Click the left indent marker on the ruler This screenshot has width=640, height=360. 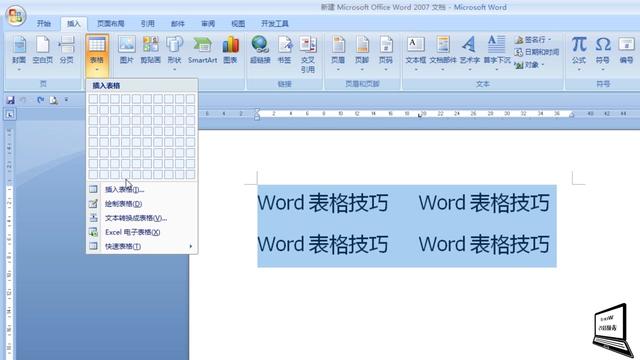257,114
